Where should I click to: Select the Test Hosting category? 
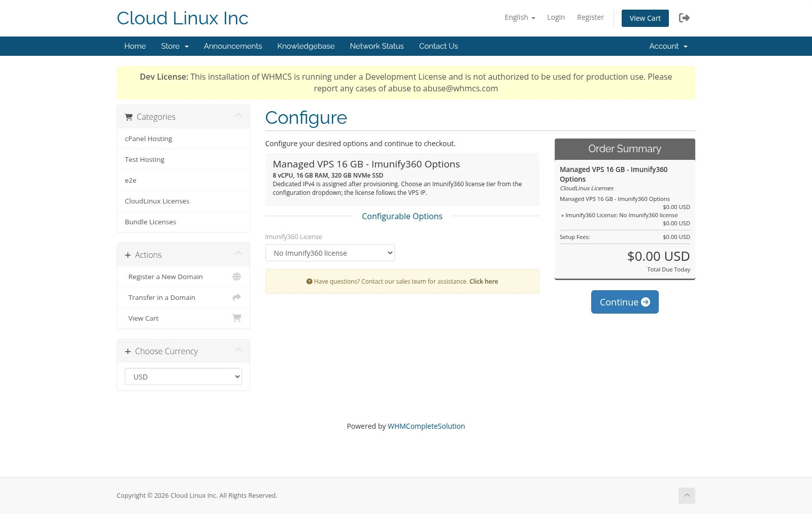click(183, 159)
